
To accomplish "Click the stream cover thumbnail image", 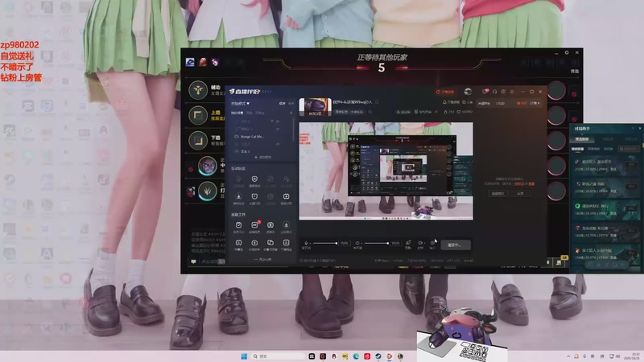I will point(315,107).
